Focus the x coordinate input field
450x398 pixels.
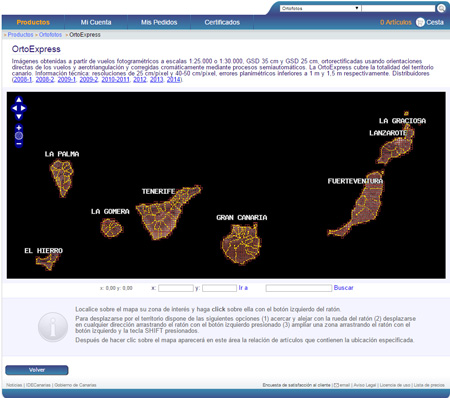[x=176, y=288]
